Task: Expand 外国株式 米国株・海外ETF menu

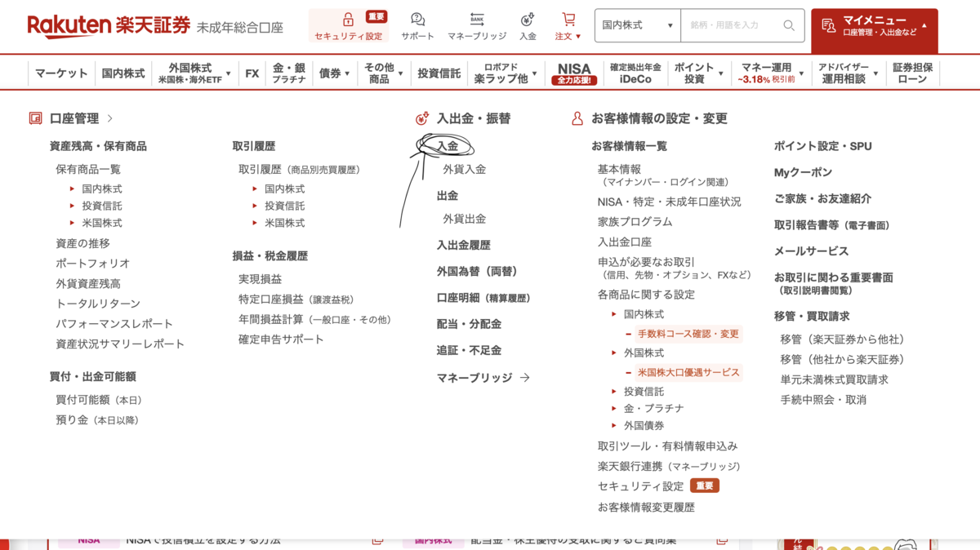Action: click(194, 73)
